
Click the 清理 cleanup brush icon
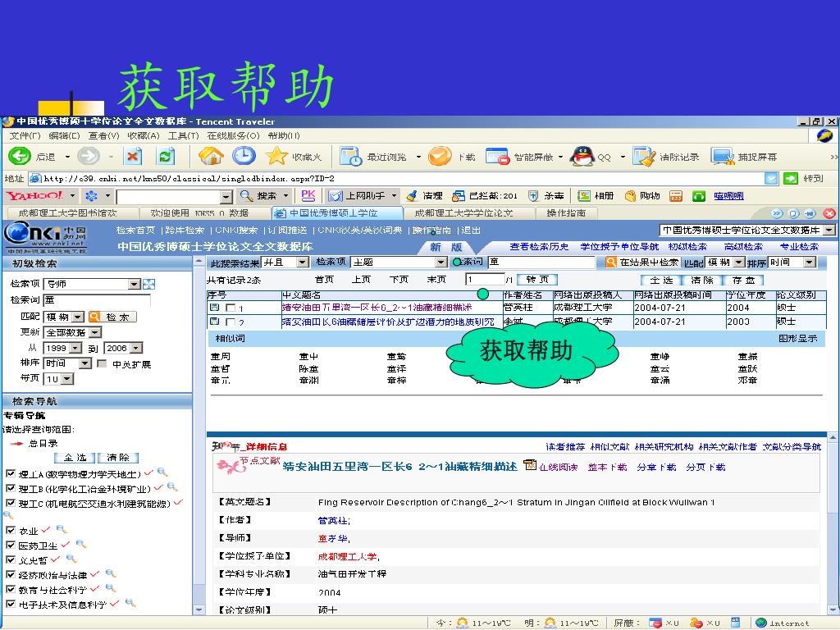pos(412,196)
